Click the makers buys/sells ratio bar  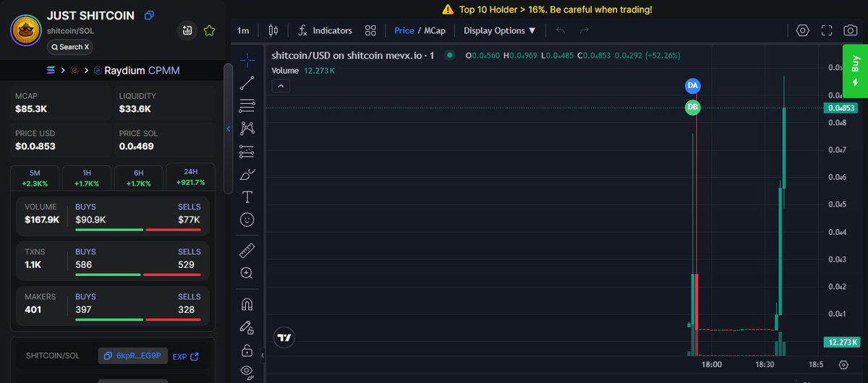pos(137,319)
